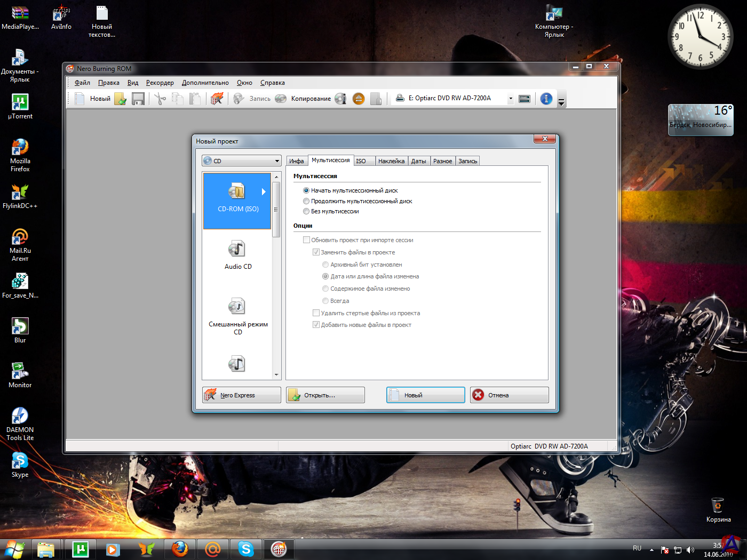Open the recorder drive selection dropdown
This screenshot has width=747, height=560.
pyautogui.click(x=510, y=99)
